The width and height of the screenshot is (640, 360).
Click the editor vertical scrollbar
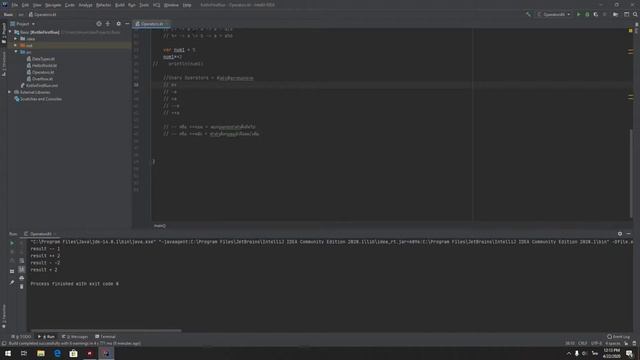[631, 173]
